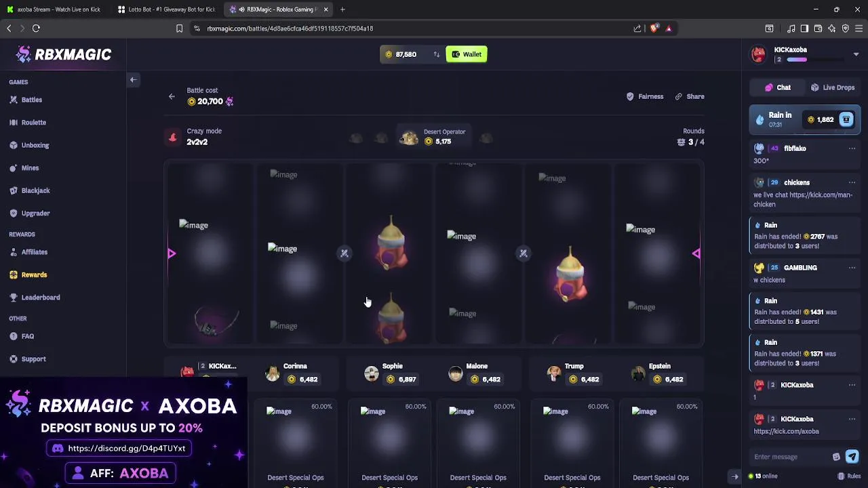Open options for fbflako message
868x488 pixels.
click(x=852, y=148)
